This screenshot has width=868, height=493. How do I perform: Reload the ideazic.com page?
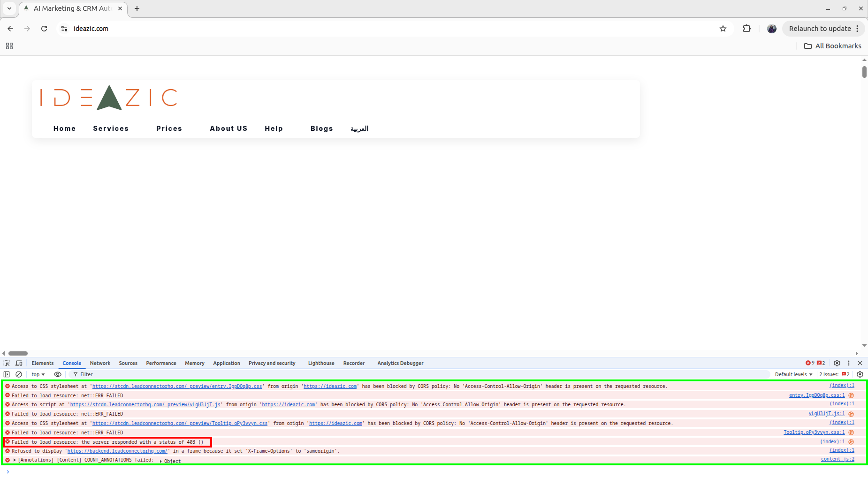coord(44,29)
